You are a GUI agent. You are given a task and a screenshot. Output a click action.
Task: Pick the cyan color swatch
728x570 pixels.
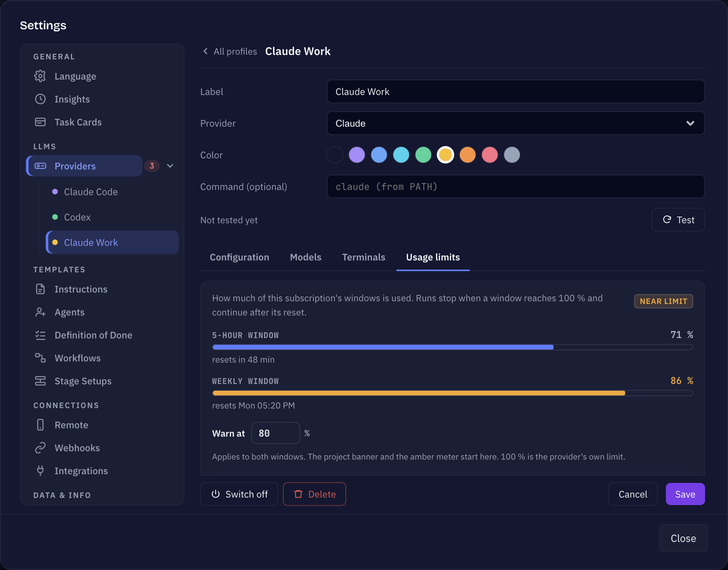click(x=401, y=155)
